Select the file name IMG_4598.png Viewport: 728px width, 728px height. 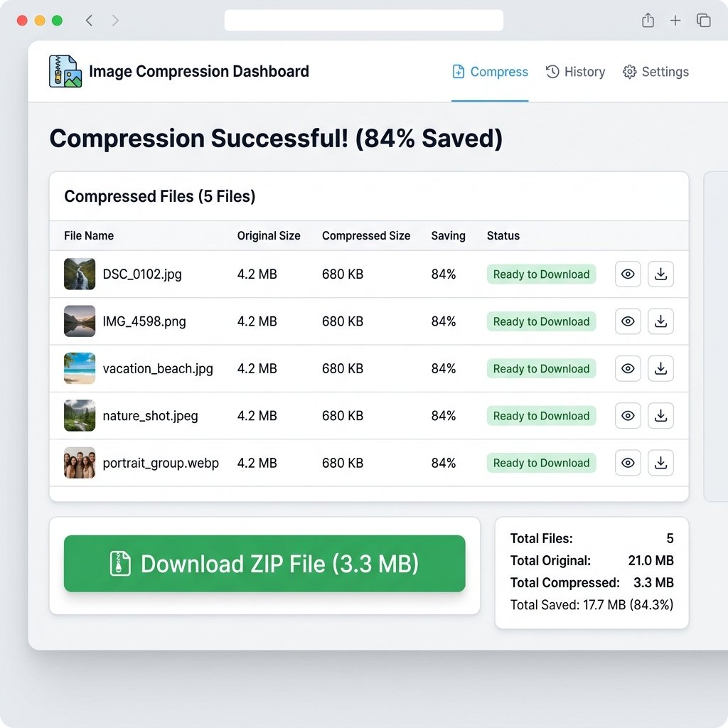coord(144,321)
